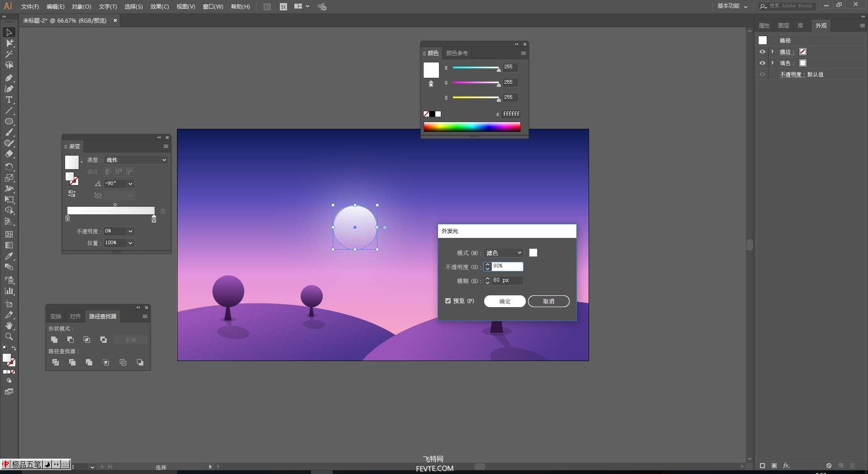This screenshot has height=474, width=868.
Task: Toggle visibility of 不透明度 row
Action: (763, 74)
